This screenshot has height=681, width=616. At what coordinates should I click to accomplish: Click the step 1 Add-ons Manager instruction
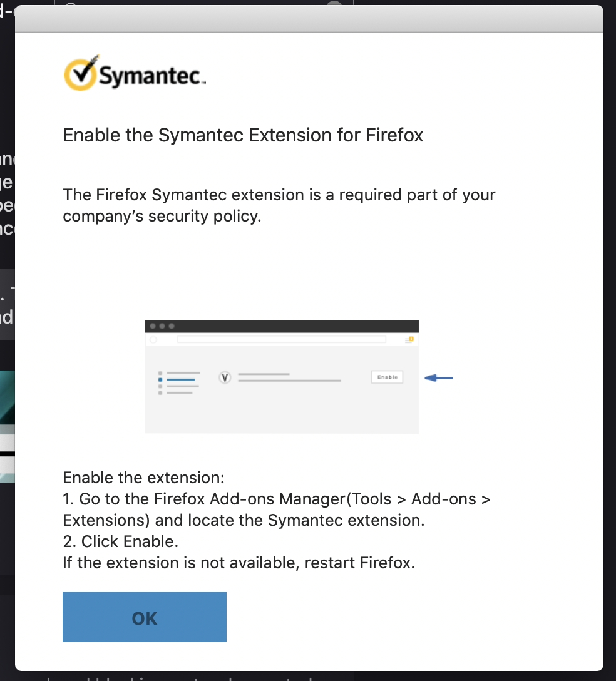tap(277, 509)
